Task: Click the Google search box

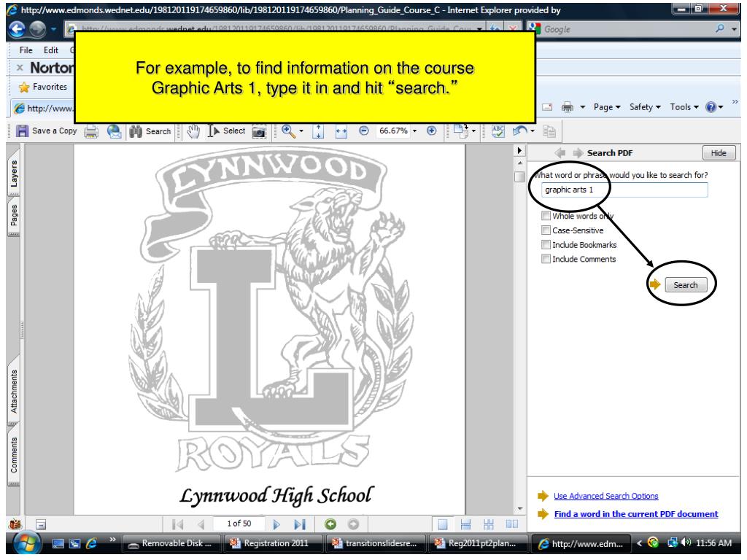Action: (628, 29)
